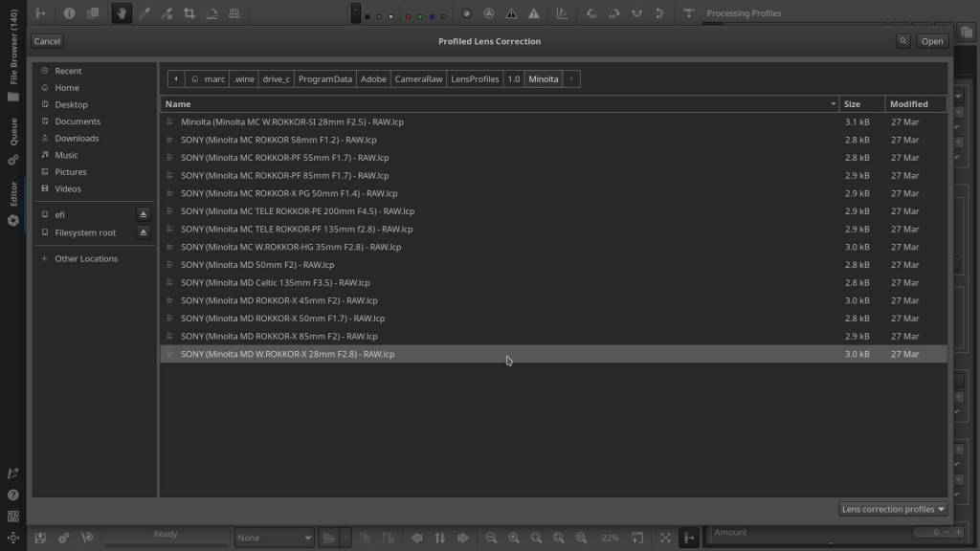Screen dimensions: 980x551
Task: Click Open to load selected profile
Action: pyautogui.click(x=932, y=41)
